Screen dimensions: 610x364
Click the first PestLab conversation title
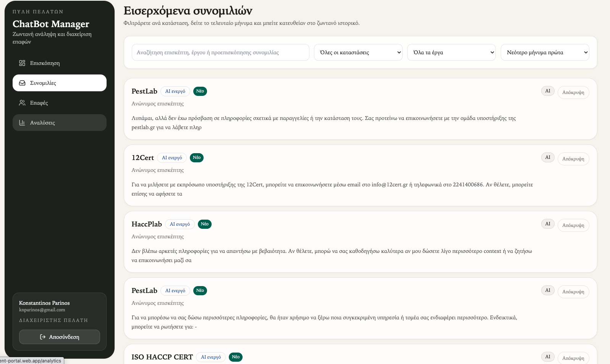point(144,91)
